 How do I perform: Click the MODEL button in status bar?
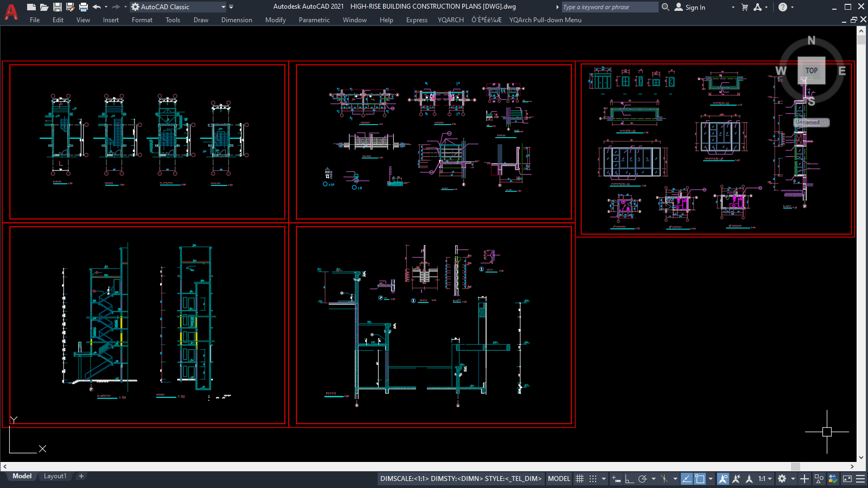(x=559, y=479)
